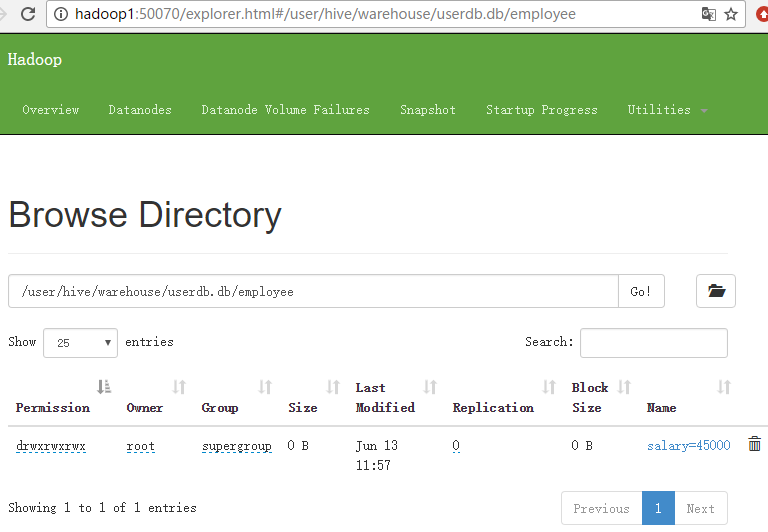Go to the Datanodes page
The height and width of the screenshot is (532, 768).
tap(140, 110)
